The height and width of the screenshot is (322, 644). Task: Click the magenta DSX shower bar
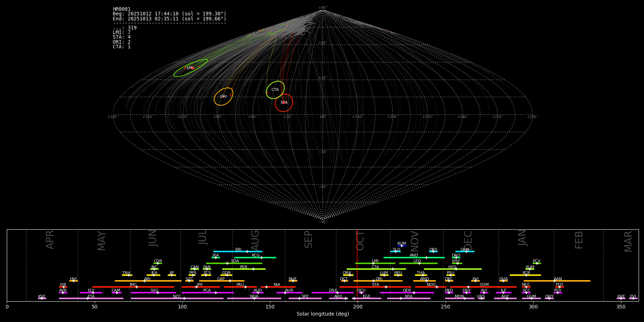(x=332, y=293)
